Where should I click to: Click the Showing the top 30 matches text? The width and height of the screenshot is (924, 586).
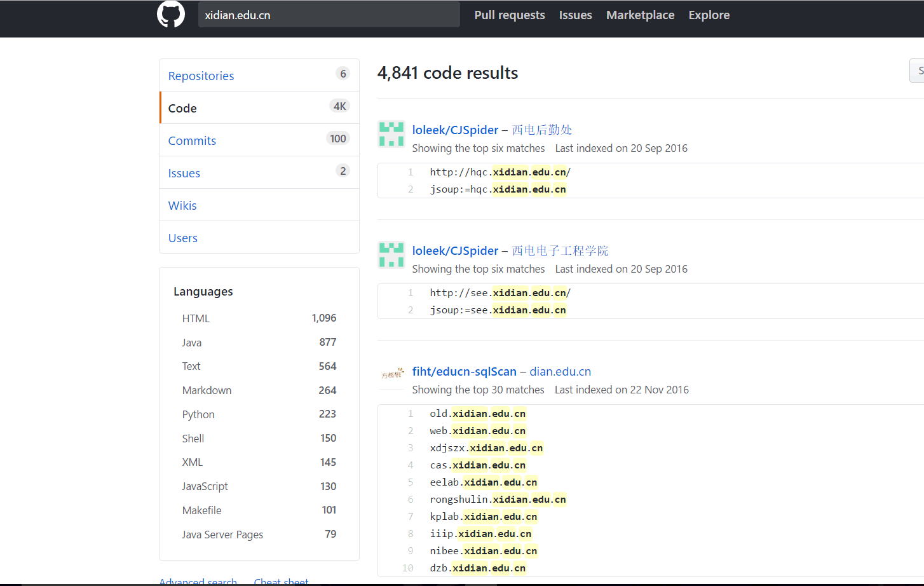tap(478, 390)
